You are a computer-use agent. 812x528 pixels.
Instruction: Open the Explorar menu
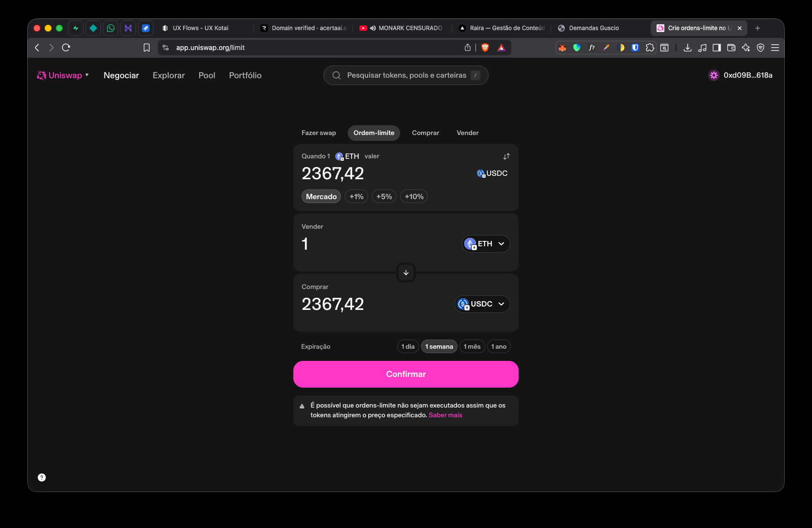tap(169, 75)
